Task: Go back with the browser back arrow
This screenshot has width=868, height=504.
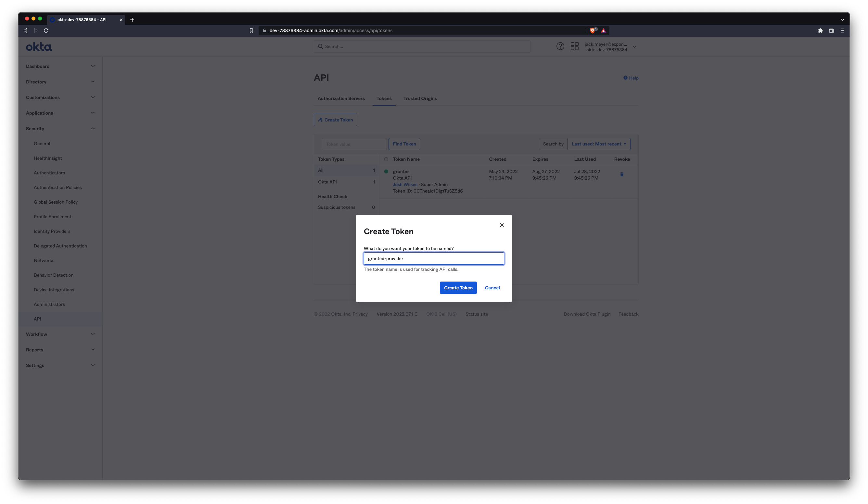Action: [x=25, y=30]
